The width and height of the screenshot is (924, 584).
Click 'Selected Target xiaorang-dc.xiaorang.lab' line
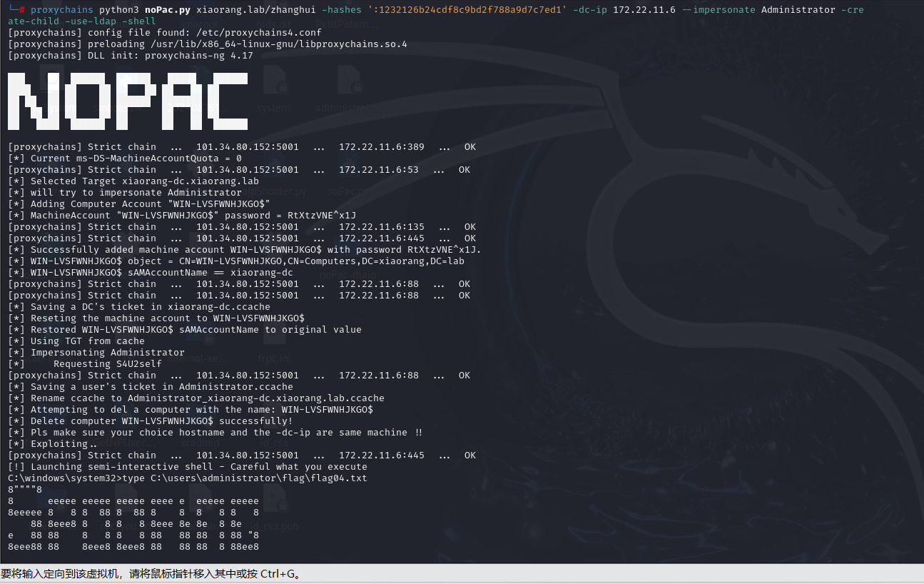(x=133, y=181)
